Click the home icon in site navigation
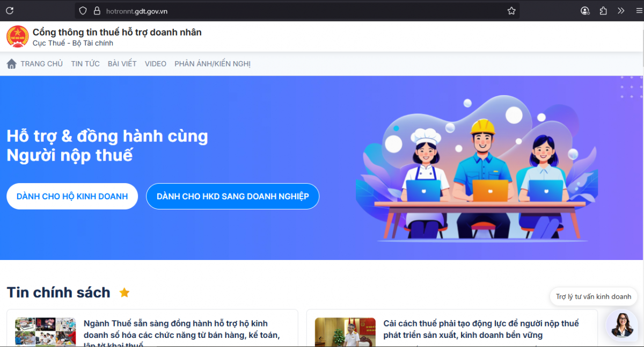The width and height of the screenshot is (644, 347). (x=11, y=63)
